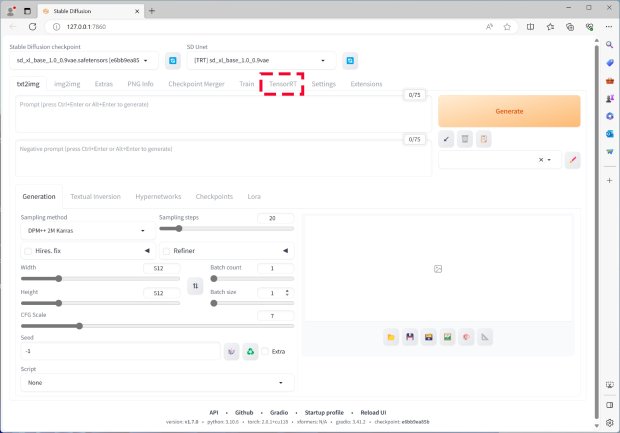Adjust the Sampling steps slider
620x433 pixels.
[x=227, y=229]
